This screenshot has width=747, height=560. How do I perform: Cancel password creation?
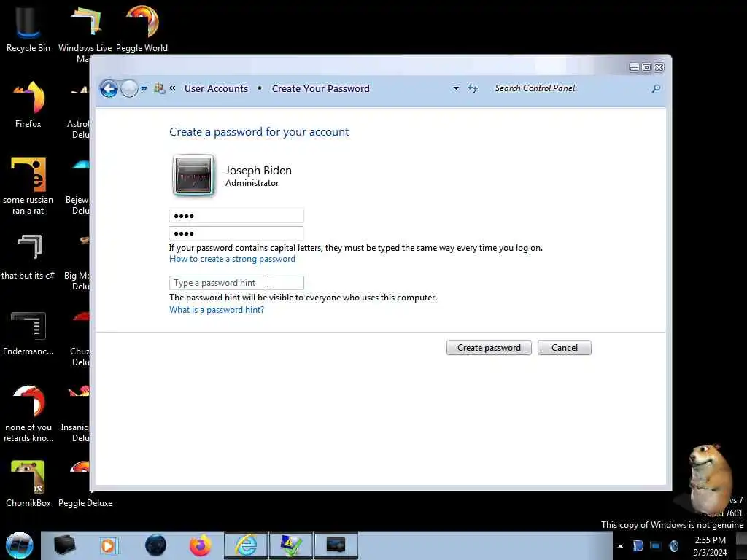(565, 348)
